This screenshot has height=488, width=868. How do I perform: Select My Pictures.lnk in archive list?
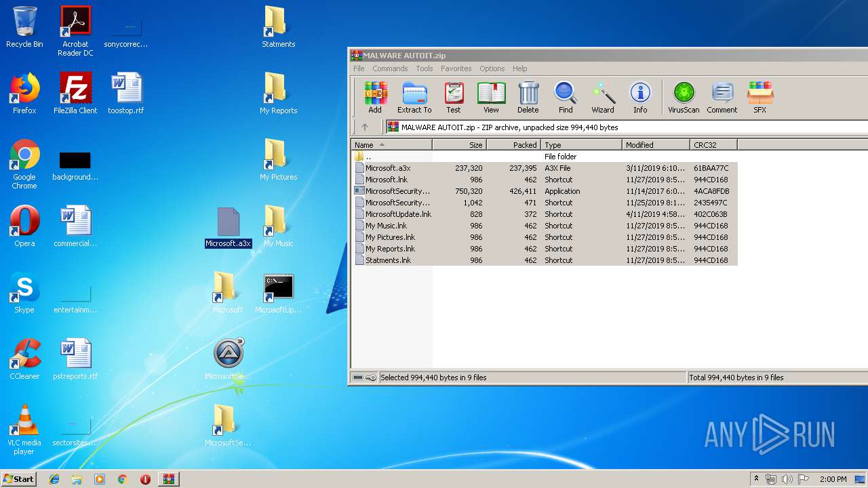click(x=545, y=237)
